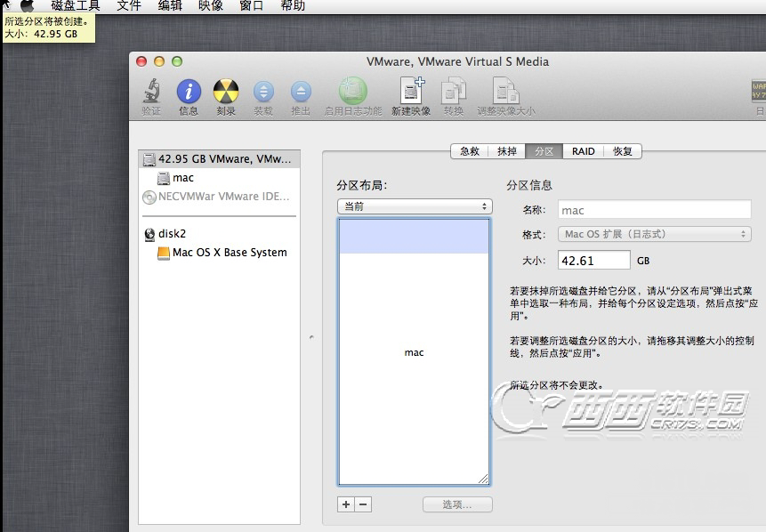The width and height of the screenshot is (766, 532).
Task: Click the Options (选项…) button
Action: (457, 504)
